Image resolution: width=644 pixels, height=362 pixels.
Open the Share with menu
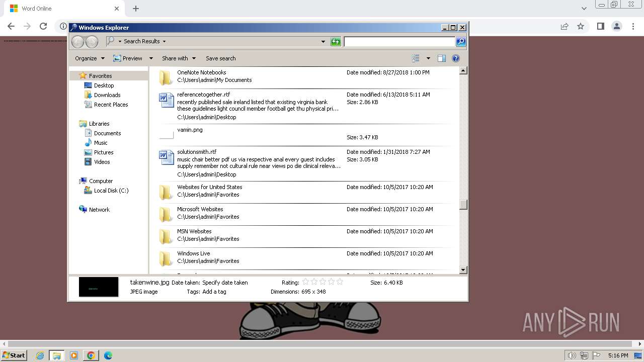click(x=179, y=58)
